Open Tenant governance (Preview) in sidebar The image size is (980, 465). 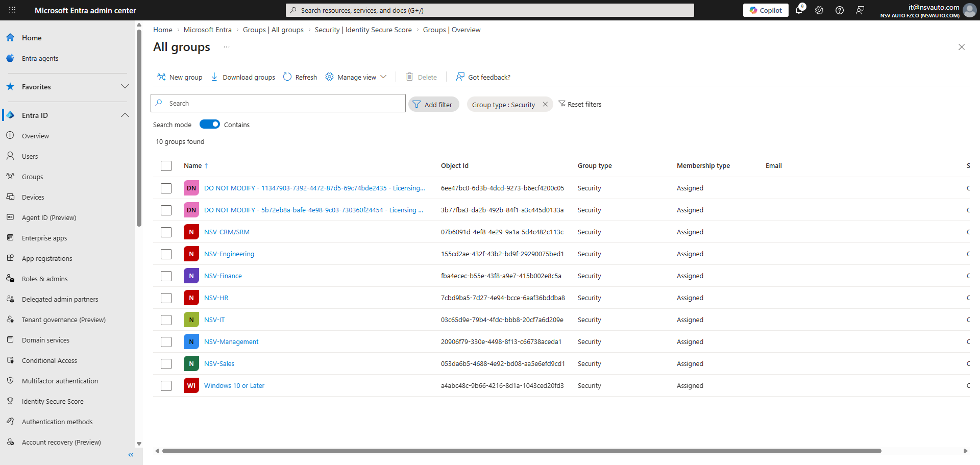coord(64,320)
